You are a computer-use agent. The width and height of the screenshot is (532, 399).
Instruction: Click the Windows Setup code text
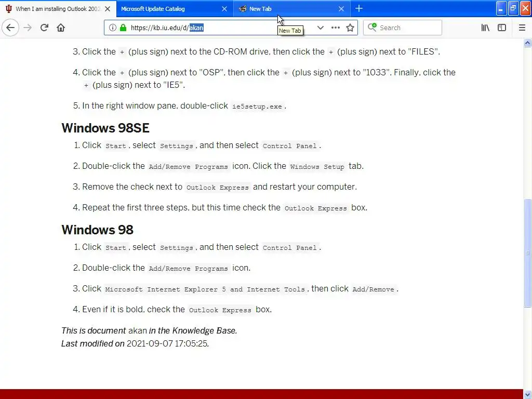(x=317, y=167)
